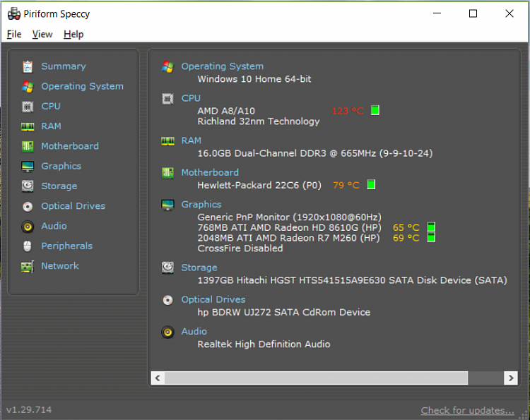Select Motherboard in the sidebar

point(70,146)
